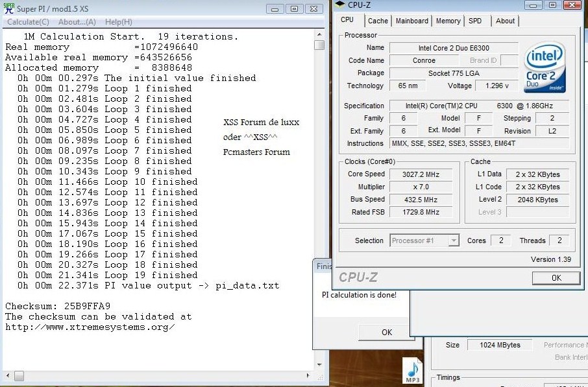Click the PI value output pi_data.txt line
The image size is (588, 387).
(148, 285)
